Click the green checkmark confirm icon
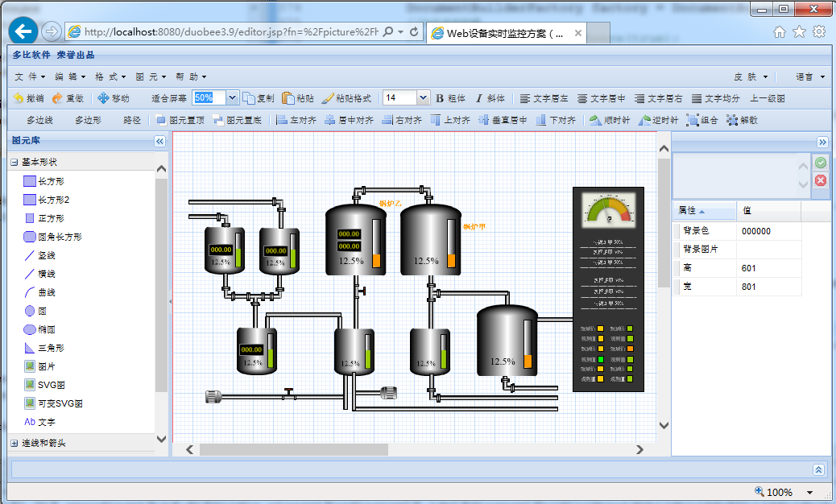 coord(820,163)
